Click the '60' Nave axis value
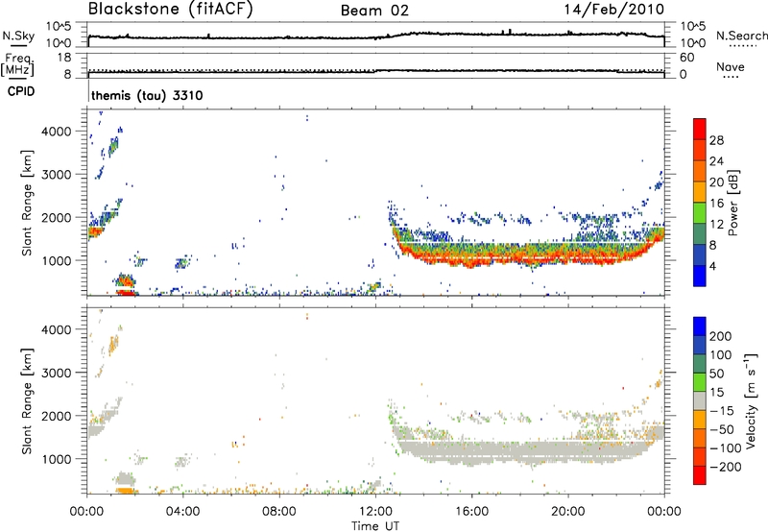The height and width of the screenshot is (532, 768). (686, 58)
